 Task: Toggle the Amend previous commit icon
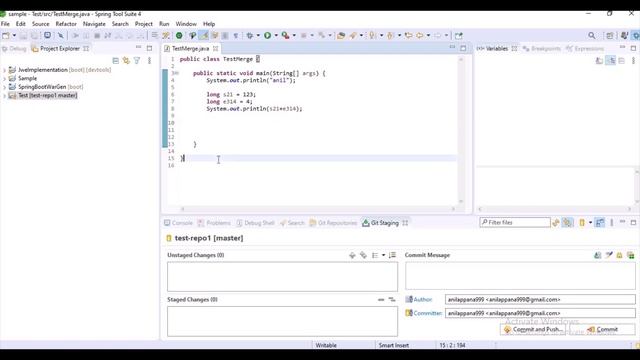click(x=598, y=255)
